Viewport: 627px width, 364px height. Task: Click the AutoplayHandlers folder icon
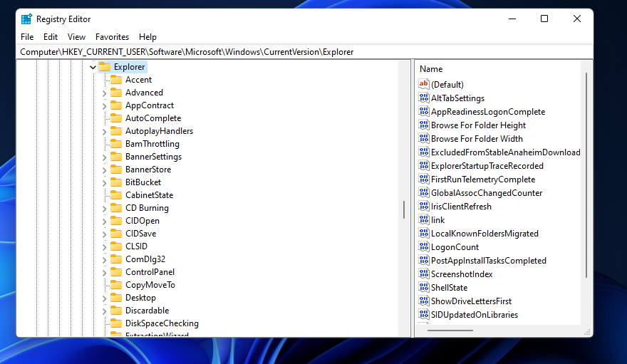(116, 130)
